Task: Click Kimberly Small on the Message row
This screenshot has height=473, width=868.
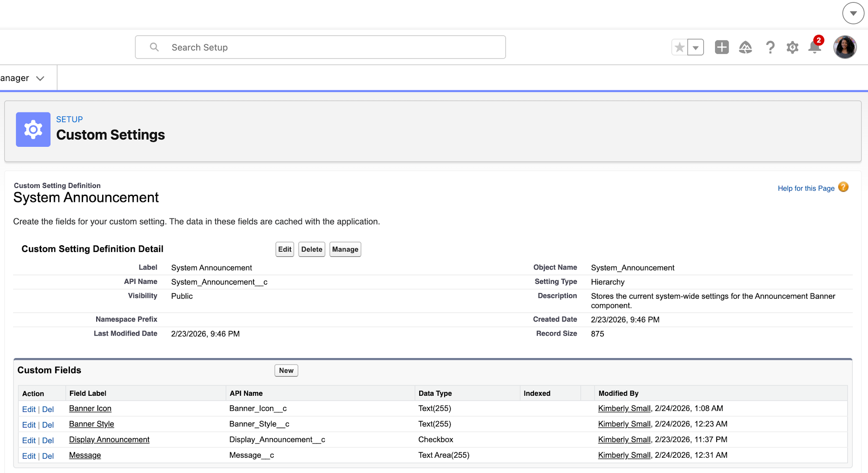Action: tap(623, 455)
